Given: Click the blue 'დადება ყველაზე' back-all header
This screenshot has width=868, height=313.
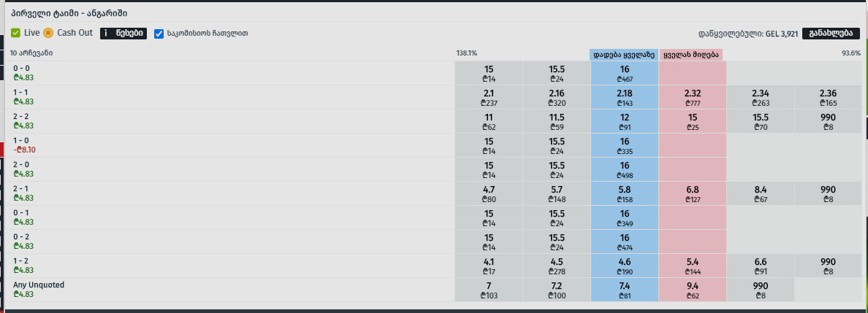Looking at the screenshot, I should click(x=624, y=54).
